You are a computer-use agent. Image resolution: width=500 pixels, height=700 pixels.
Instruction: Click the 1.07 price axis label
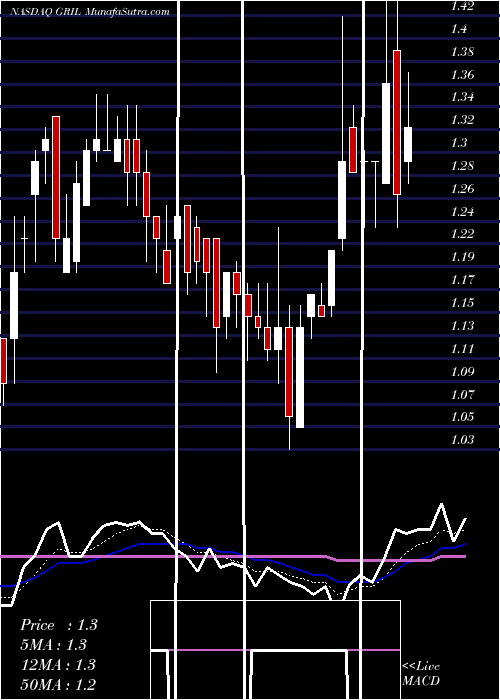tap(462, 394)
